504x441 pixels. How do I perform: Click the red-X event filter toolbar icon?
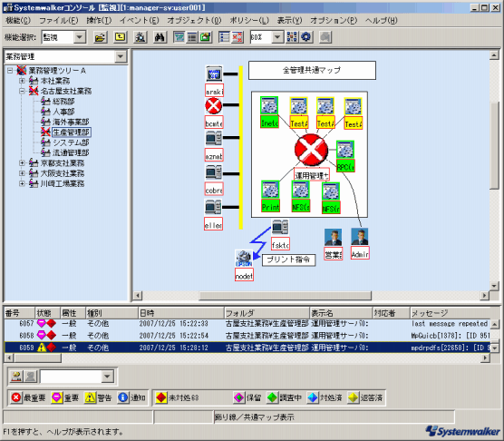237,37
